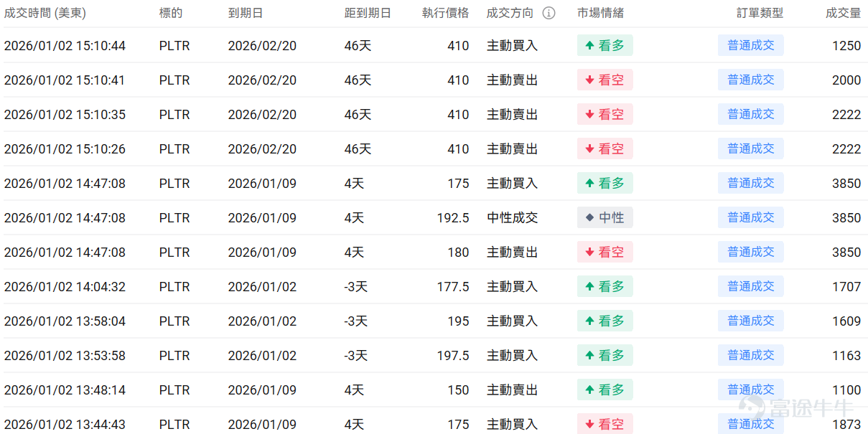
Task: Open the info icon beside 成交方向
Action: [549, 13]
